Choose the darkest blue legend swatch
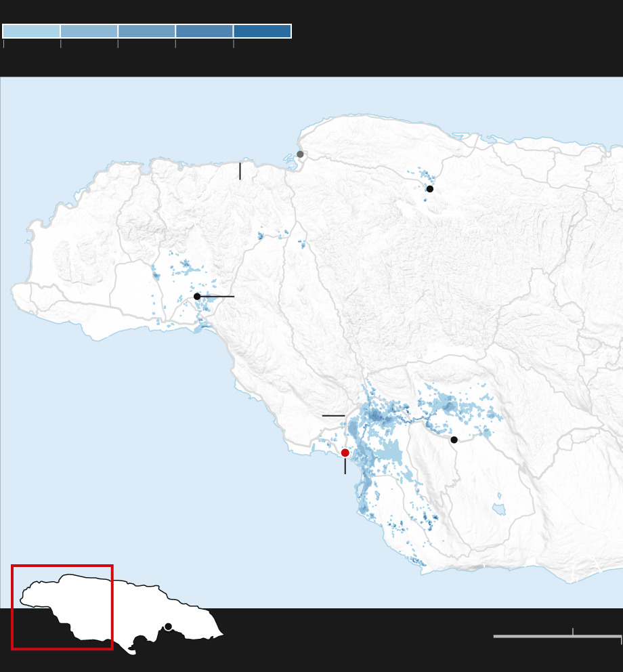Screen dimensions: 623x672 pyautogui.click(x=262, y=31)
